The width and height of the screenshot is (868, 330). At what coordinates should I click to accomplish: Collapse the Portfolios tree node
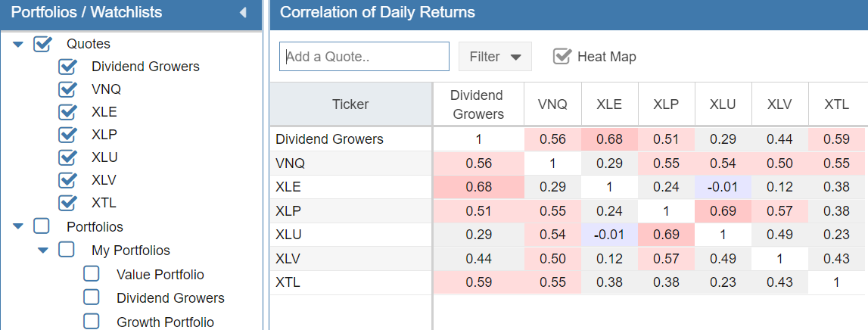[x=19, y=226]
